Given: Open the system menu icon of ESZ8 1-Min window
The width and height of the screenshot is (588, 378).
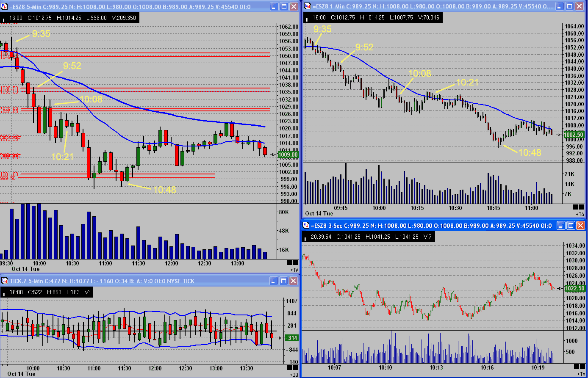Looking at the screenshot, I should (x=308, y=6).
